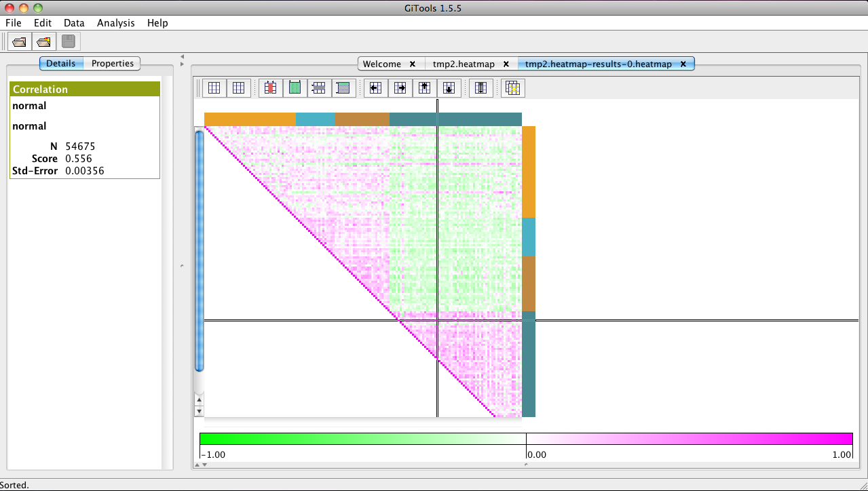Click the 0.00 scale label
This screenshot has height=491, width=868.
pos(537,454)
